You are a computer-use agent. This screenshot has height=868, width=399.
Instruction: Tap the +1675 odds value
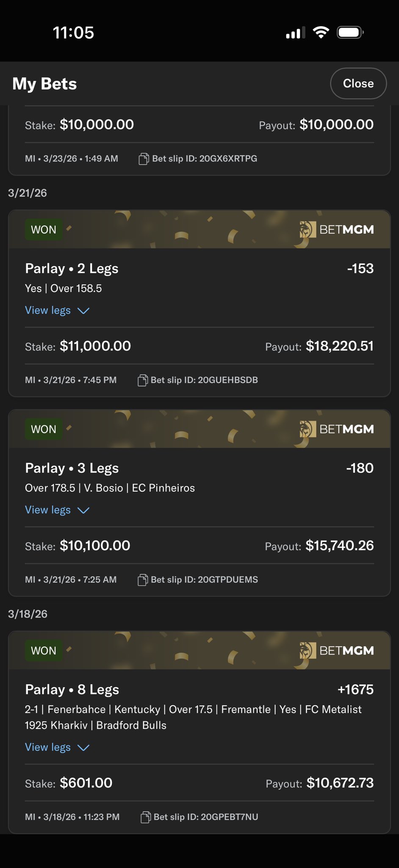(x=355, y=690)
